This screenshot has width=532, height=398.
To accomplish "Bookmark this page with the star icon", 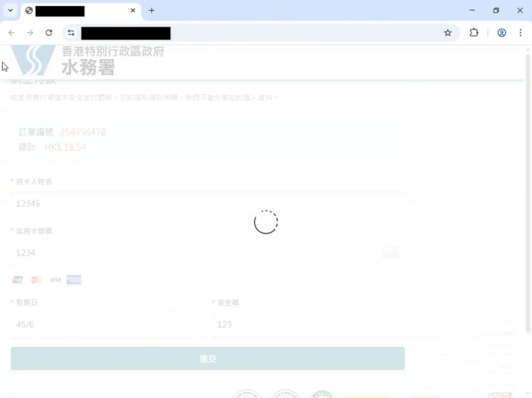I will click(448, 33).
